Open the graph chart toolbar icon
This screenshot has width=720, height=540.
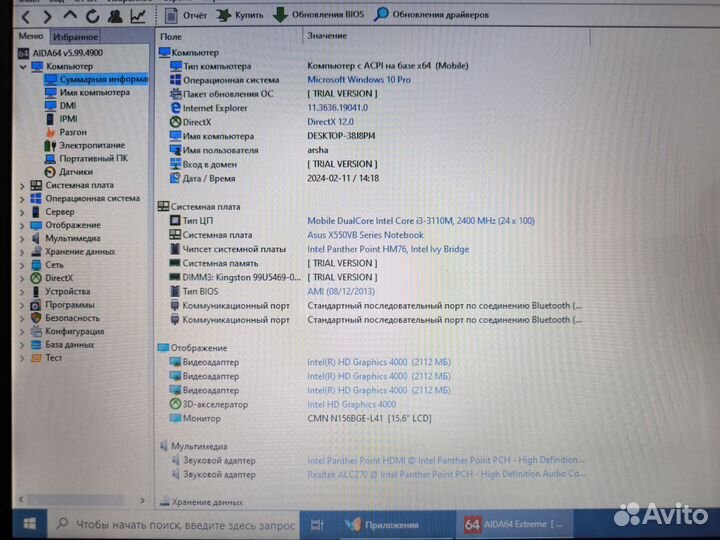pyautogui.click(x=138, y=16)
